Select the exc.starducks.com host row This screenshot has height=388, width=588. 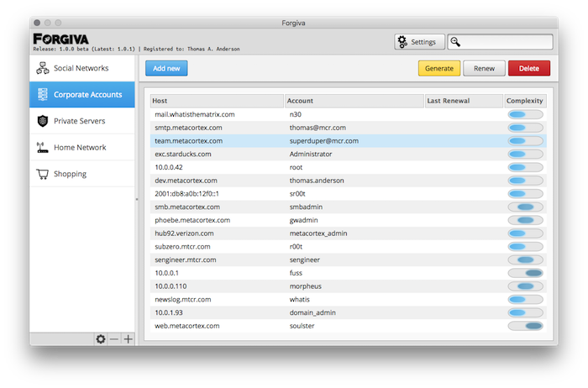pos(349,154)
